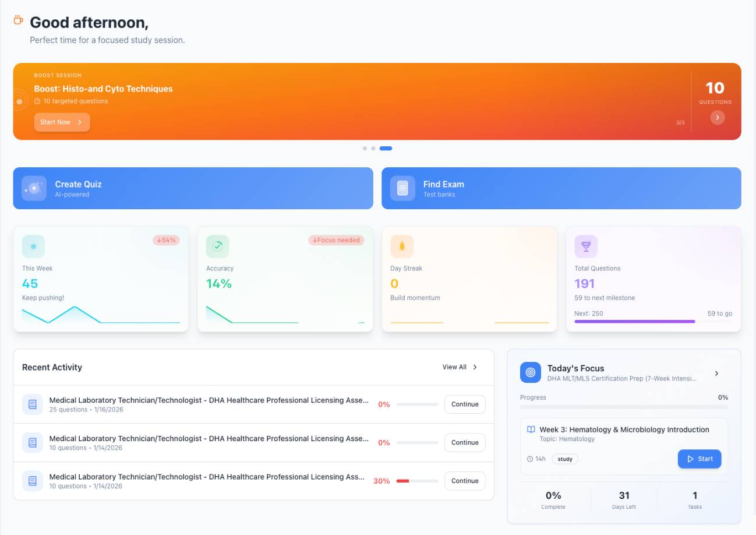Screen dimensions: 756x535
Task: Click the document icon of the 25-question activity
Action: tap(33, 404)
